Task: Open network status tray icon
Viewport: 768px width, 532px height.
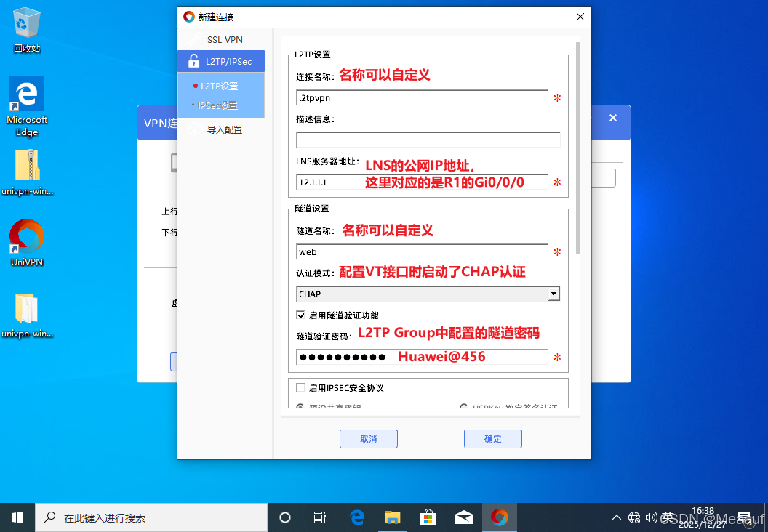Action: pyautogui.click(x=633, y=517)
